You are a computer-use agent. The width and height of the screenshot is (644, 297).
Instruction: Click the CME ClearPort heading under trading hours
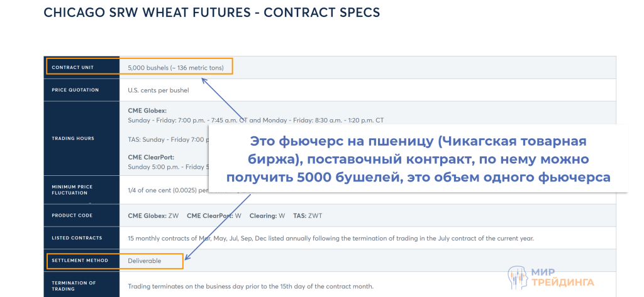(150, 157)
